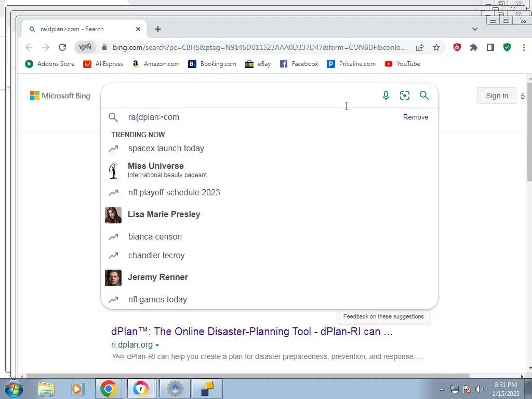Open the eBay bookmark
The width and height of the screenshot is (532, 399).
(258, 64)
